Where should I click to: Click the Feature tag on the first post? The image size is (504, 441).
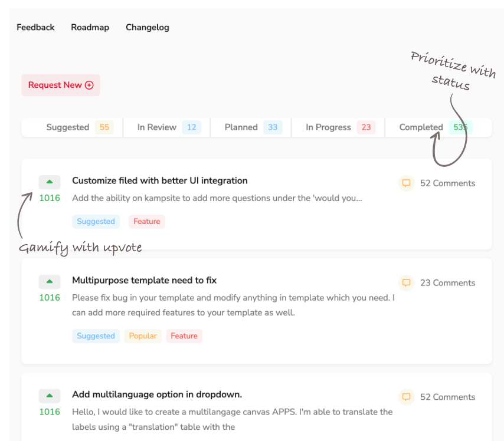(146, 221)
